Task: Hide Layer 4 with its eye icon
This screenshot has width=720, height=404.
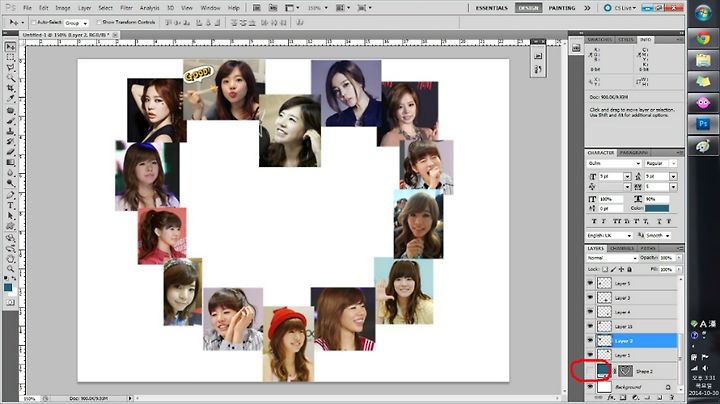Action: pyautogui.click(x=590, y=312)
